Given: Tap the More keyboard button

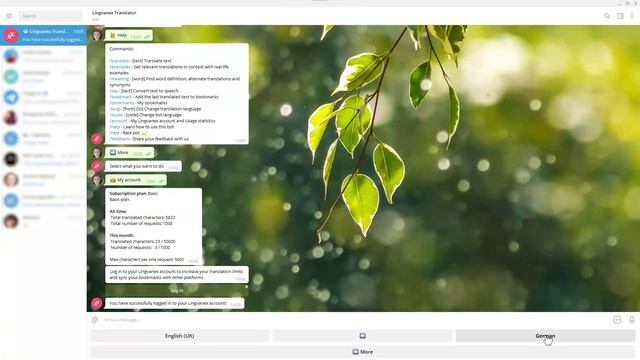Looking at the screenshot, I should [362, 351].
